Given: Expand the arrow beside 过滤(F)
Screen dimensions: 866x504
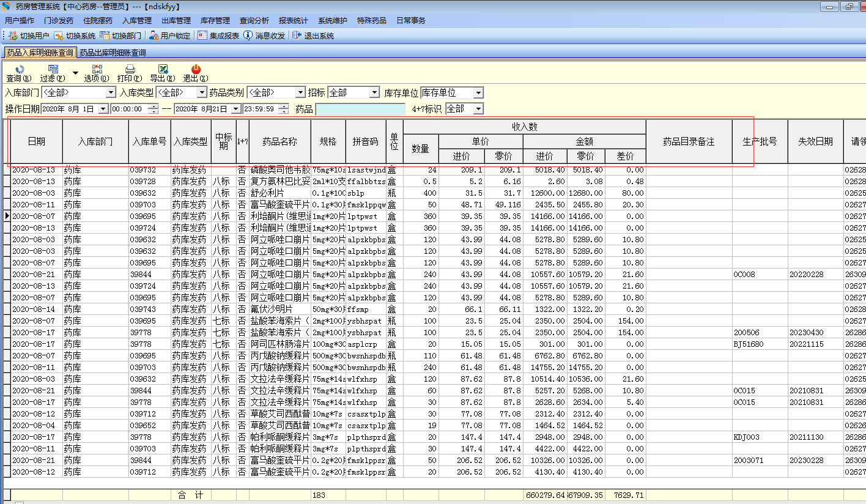Looking at the screenshot, I should [75, 73].
